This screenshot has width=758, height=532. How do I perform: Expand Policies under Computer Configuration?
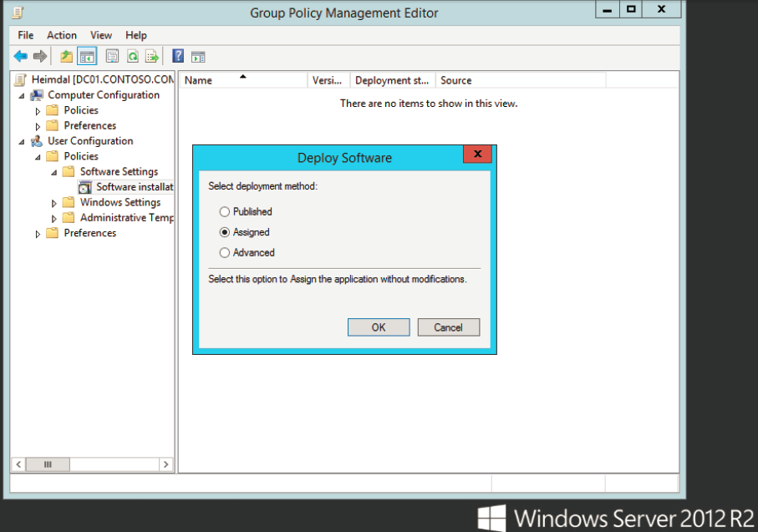point(38,111)
